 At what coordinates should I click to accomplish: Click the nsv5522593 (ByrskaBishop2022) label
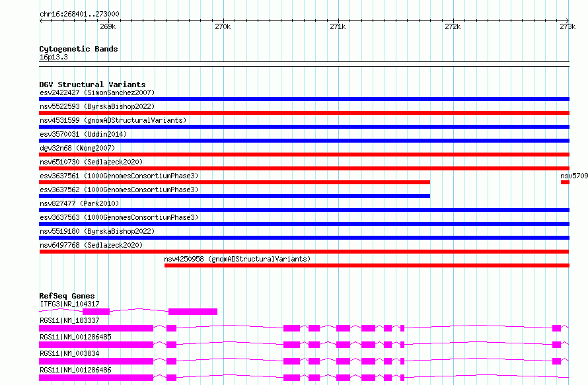tap(97, 106)
